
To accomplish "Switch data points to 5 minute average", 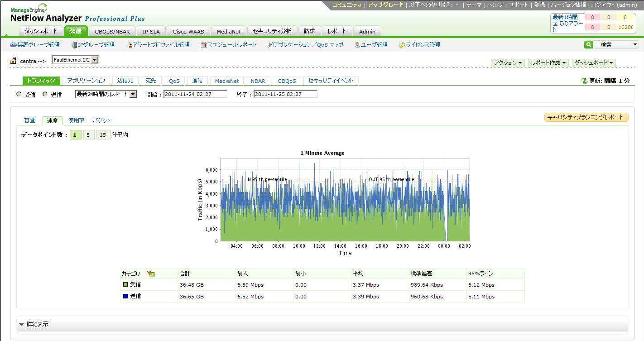I will pos(89,135).
